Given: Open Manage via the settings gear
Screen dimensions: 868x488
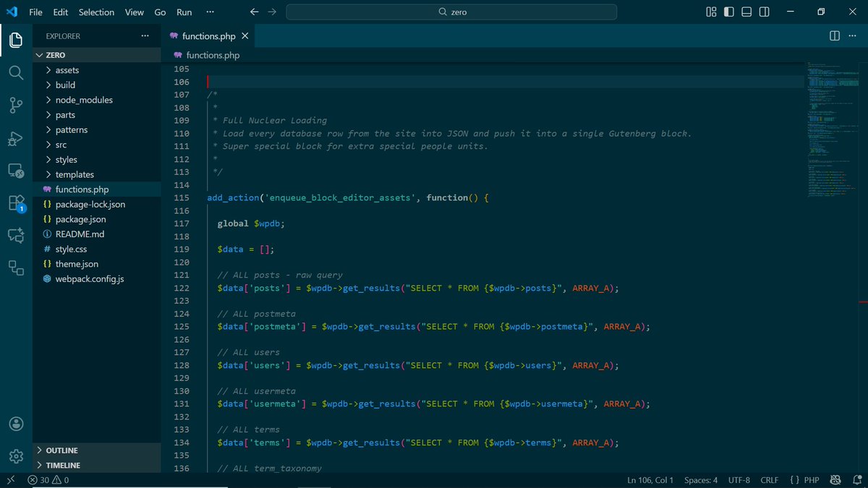Looking at the screenshot, I should (x=15, y=455).
